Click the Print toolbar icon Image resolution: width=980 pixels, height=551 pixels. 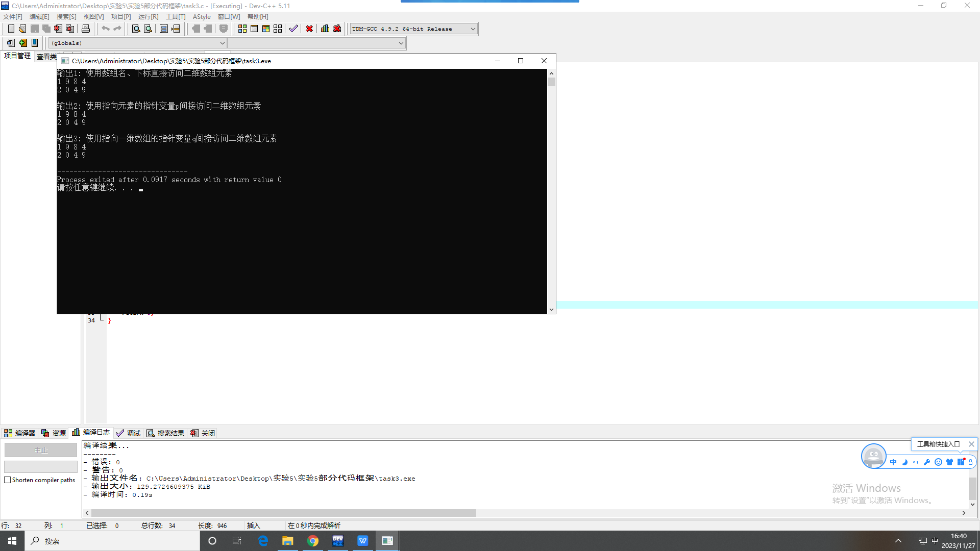coord(86,29)
